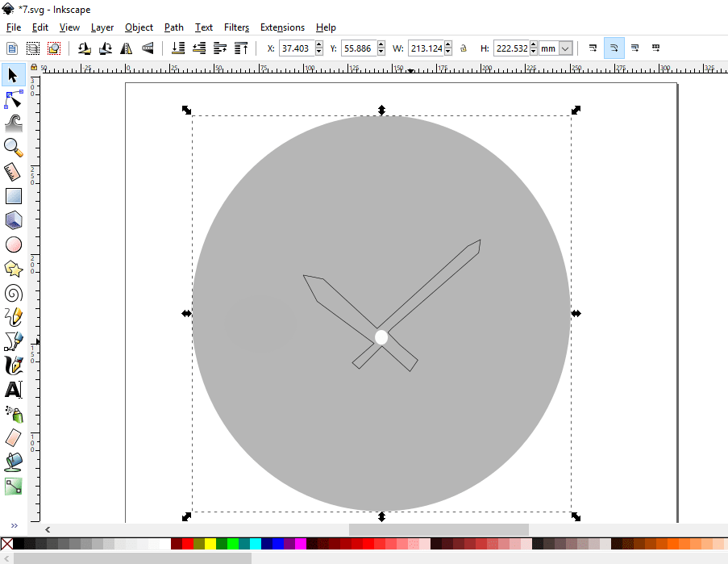Open the Extensions menu
Viewport: 728px width, 564px height.
(282, 27)
